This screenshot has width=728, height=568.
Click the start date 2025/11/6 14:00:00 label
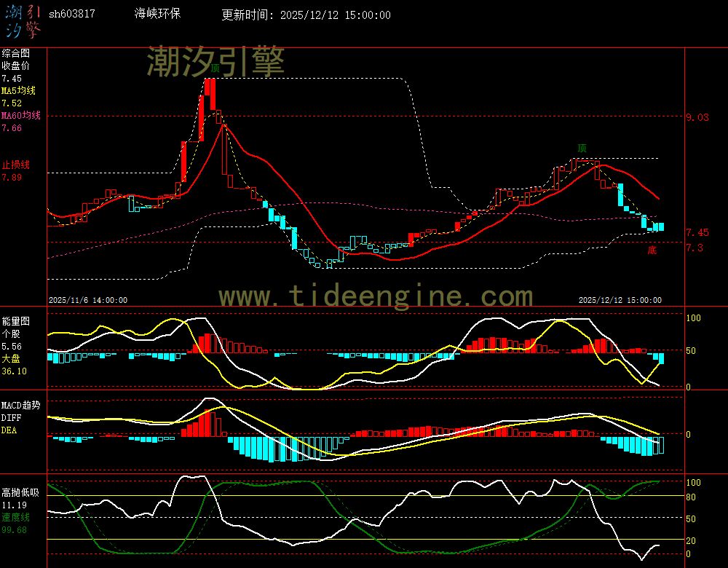88,300
